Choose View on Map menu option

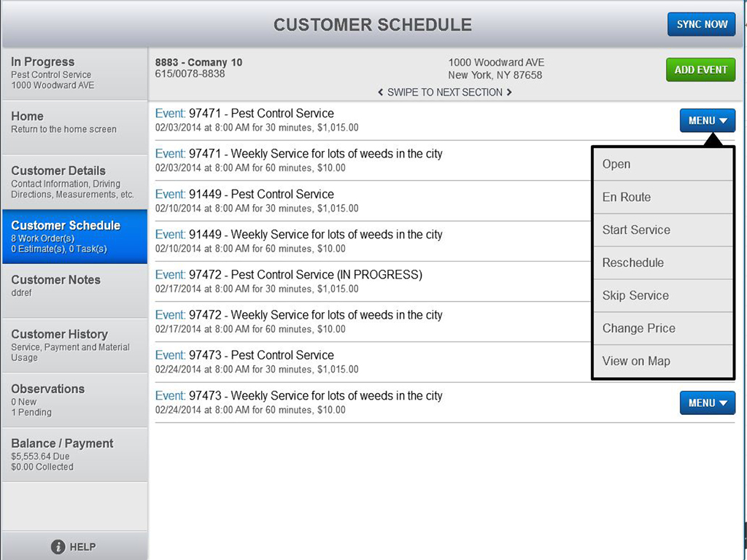click(662, 362)
